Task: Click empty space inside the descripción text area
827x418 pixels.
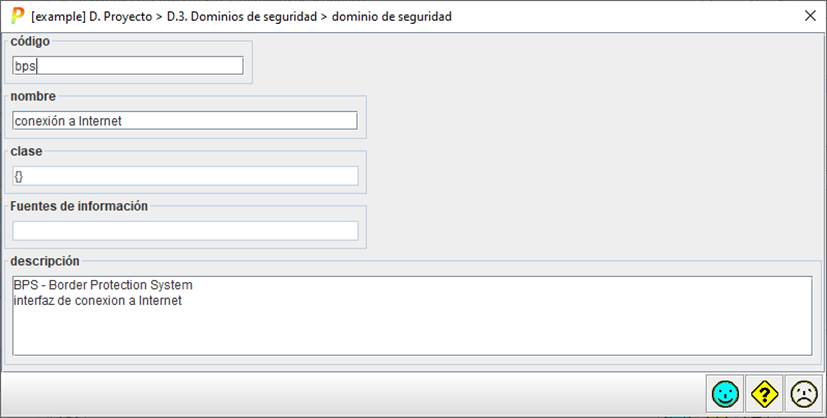Action: [x=410, y=330]
